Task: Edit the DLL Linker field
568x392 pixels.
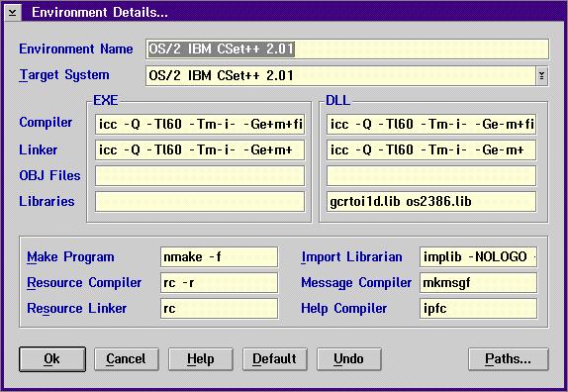Action: point(431,150)
